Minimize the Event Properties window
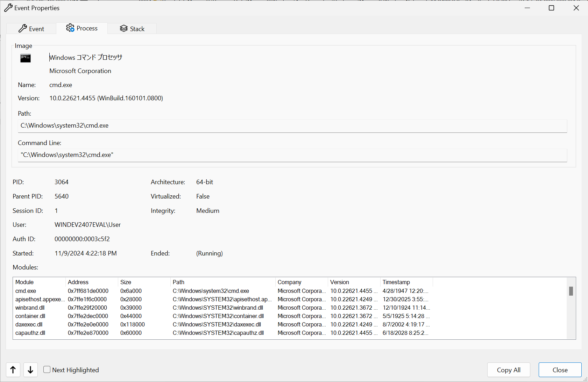Image resolution: width=588 pixels, height=382 pixels. [527, 8]
